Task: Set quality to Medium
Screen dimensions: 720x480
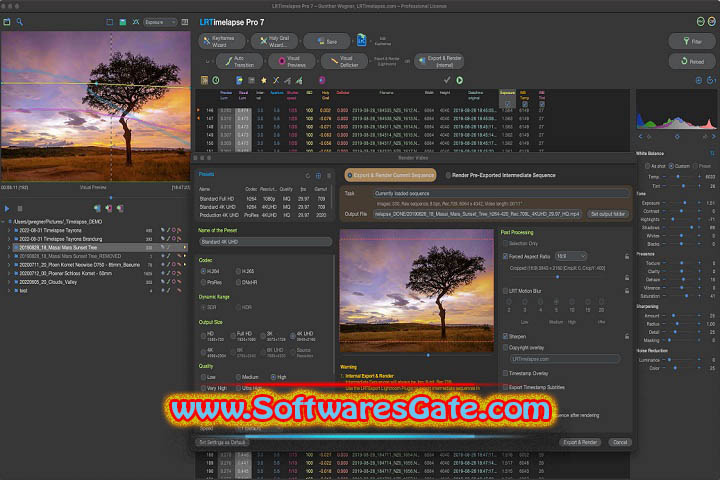Action: (x=247, y=377)
